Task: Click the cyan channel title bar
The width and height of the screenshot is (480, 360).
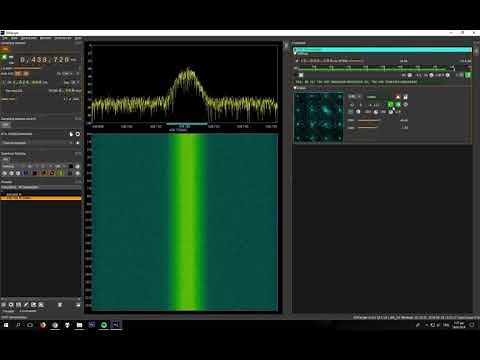Action: [382, 50]
